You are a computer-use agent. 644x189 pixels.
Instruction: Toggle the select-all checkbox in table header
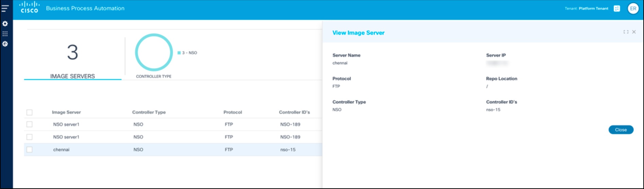click(x=30, y=112)
